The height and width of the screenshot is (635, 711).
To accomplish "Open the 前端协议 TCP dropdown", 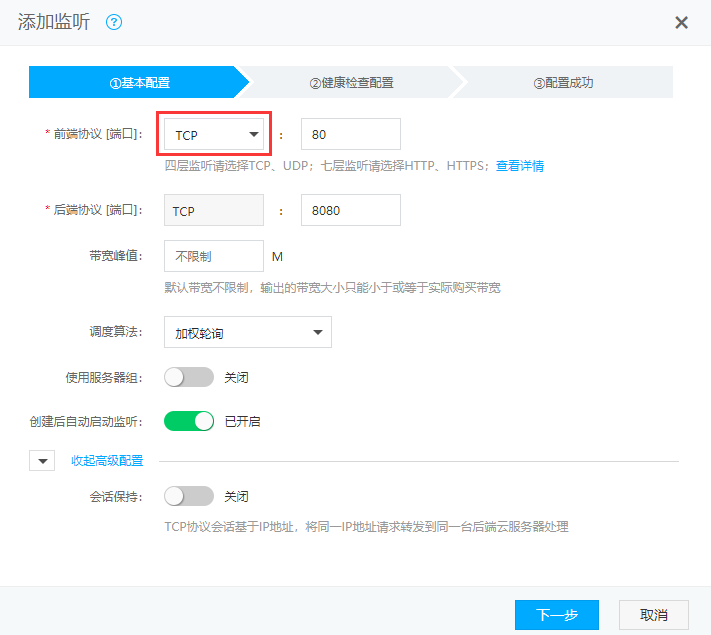I will coord(214,134).
